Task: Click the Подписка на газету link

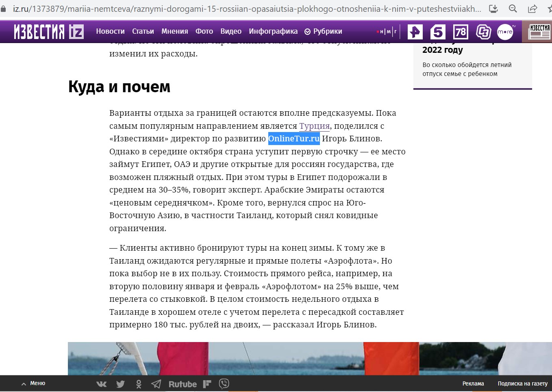Action: (x=522, y=383)
